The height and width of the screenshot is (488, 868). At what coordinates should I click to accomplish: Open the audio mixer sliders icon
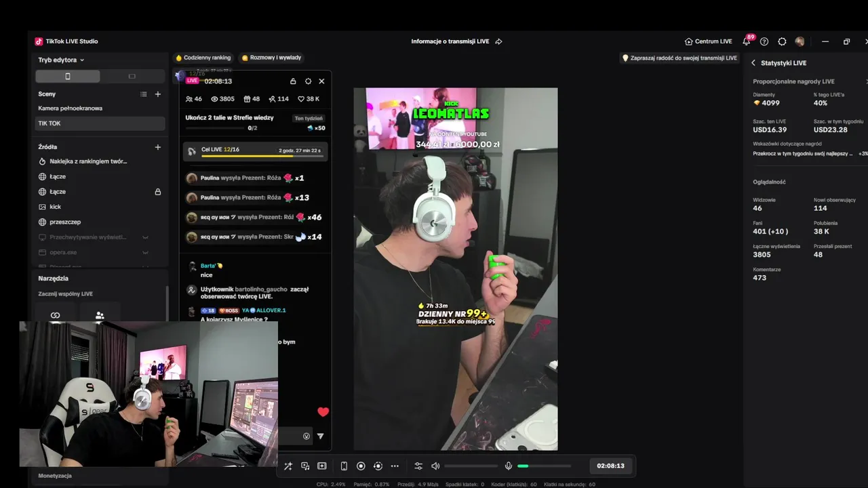click(x=418, y=466)
